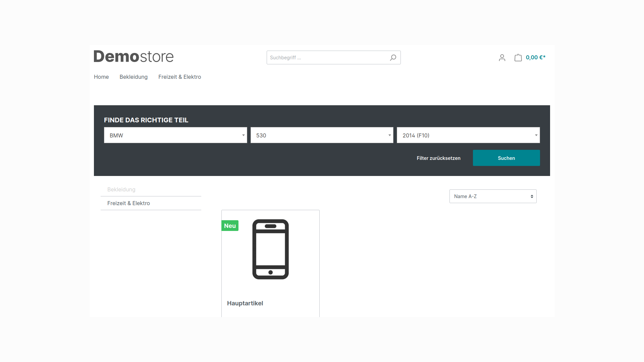Viewport: 644px width, 362px height.
Task: Open the smartphone product image
Action: [x=270, y=249]
